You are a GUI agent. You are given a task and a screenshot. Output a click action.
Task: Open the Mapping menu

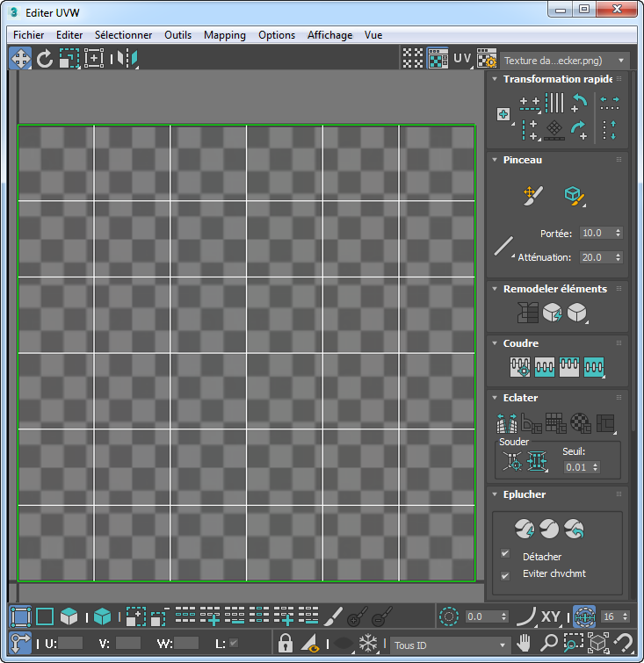[225, 35]
